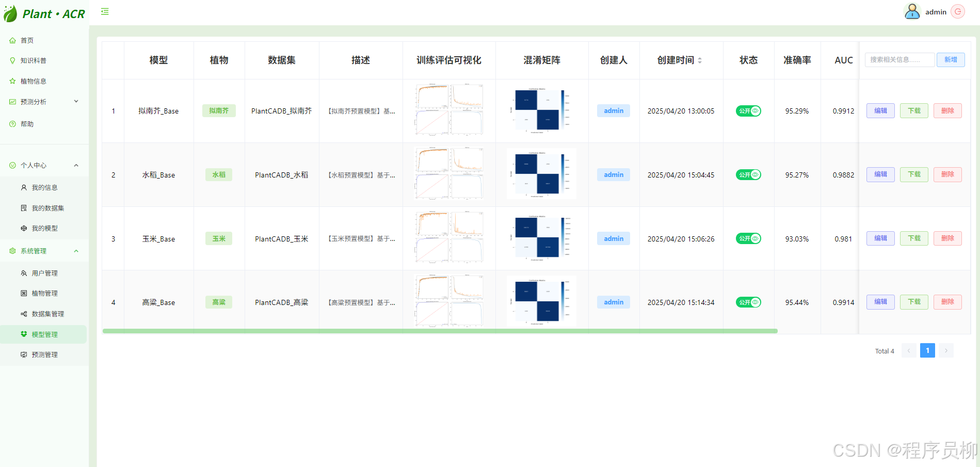Open the 植物信息 menu item

click(44, 81)
